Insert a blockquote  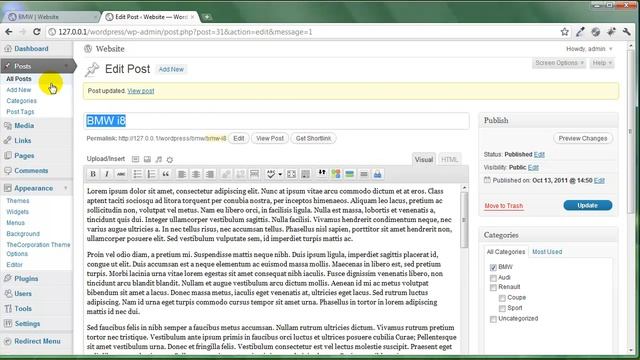tap(165, 174)
